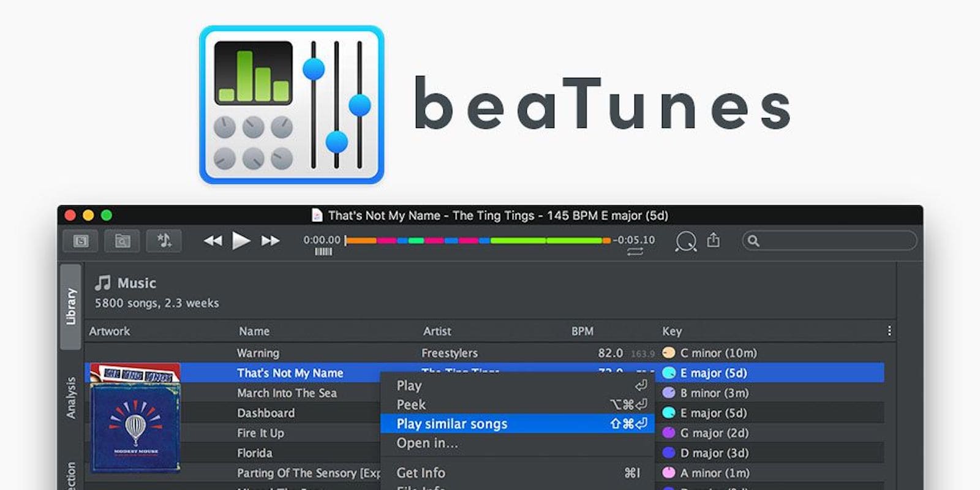Click the Ting Tings album artwork thumbnail
This screenshot has width=980, height=490.
click(x=135, y=372)
